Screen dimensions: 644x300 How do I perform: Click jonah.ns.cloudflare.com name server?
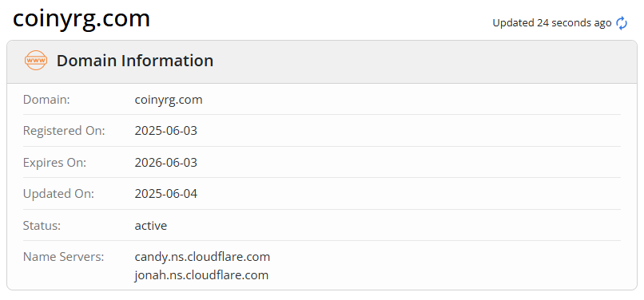[201, 275]
